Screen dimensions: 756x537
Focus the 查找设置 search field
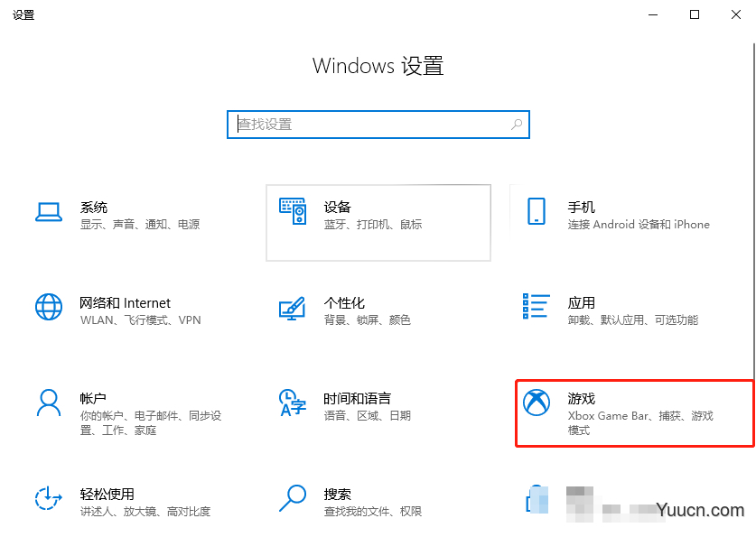pyautogui.click(x=370, y=125)
